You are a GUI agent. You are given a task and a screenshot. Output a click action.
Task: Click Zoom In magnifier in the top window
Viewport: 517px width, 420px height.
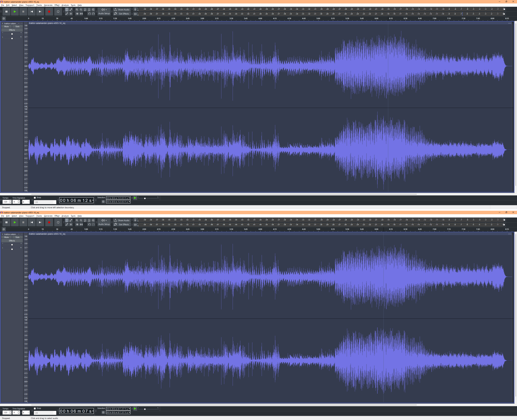[77, 10]
